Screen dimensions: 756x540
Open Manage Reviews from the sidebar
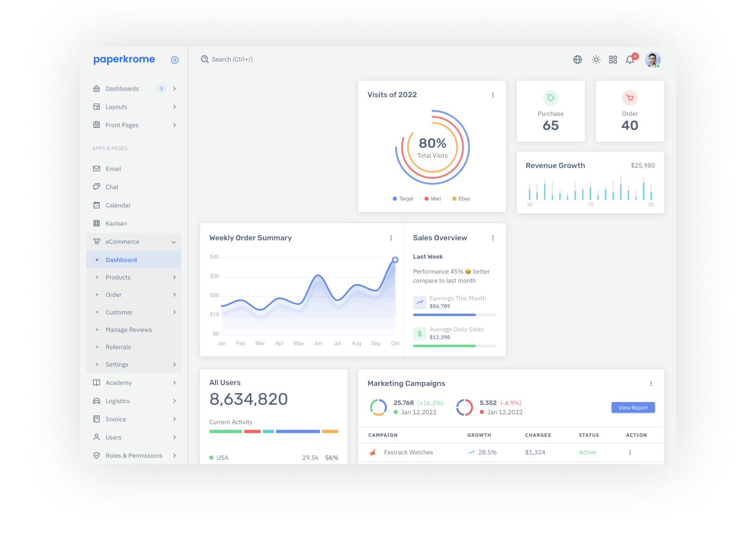[x=129, y=329]
